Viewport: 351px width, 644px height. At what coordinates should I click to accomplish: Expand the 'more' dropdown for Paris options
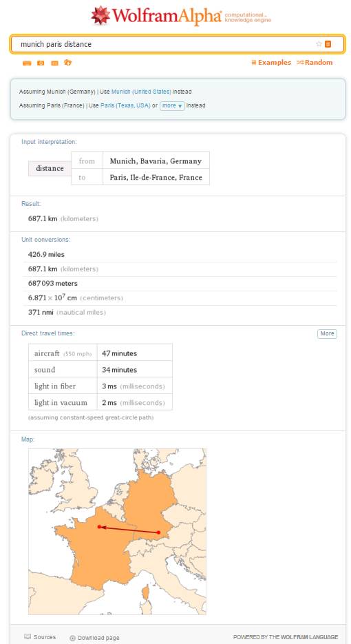click(x=172, y=105)
